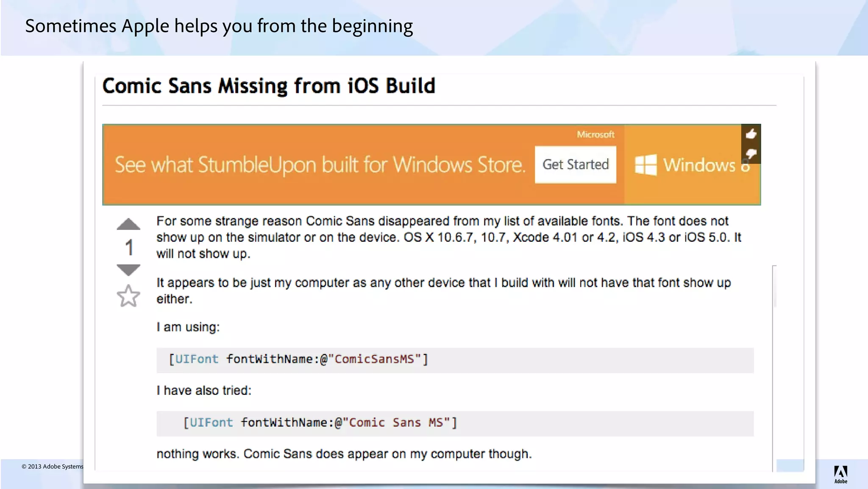The width and height of the screenshot is (868, 489).
Task: Upvote the Comic Sans question
Action: tap(128, 224)
